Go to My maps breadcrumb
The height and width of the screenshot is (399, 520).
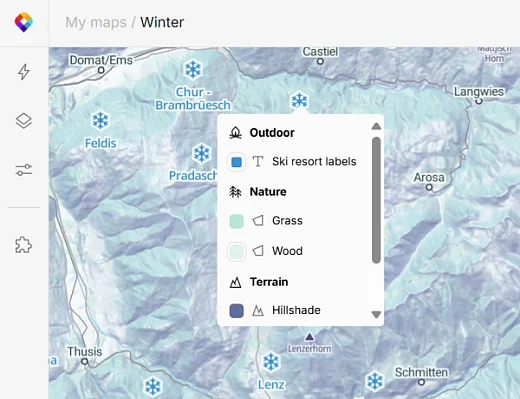[x=96, y=22]
